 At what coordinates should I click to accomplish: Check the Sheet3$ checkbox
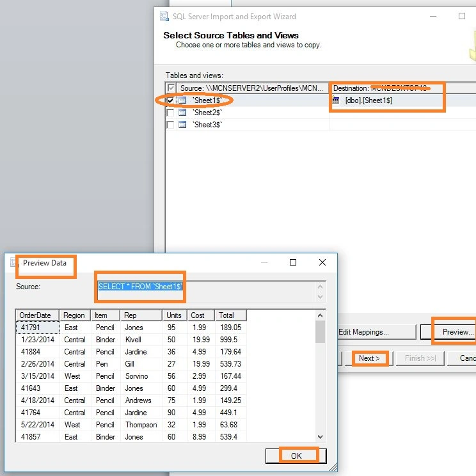pos(170,125)
